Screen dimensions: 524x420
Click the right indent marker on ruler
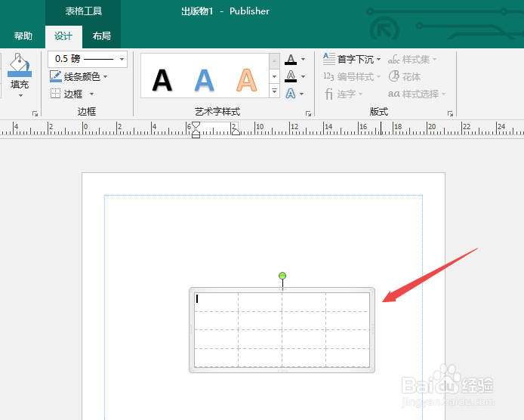(236, 131)
